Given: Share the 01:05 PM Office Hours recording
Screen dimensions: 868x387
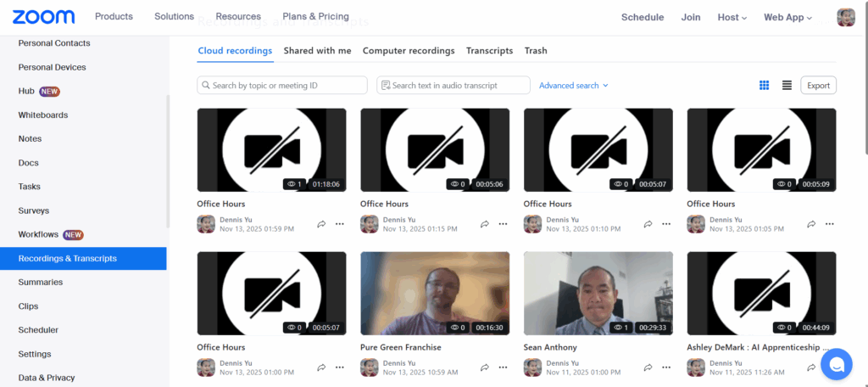Looking at the screenshot, I should point(811,224).
